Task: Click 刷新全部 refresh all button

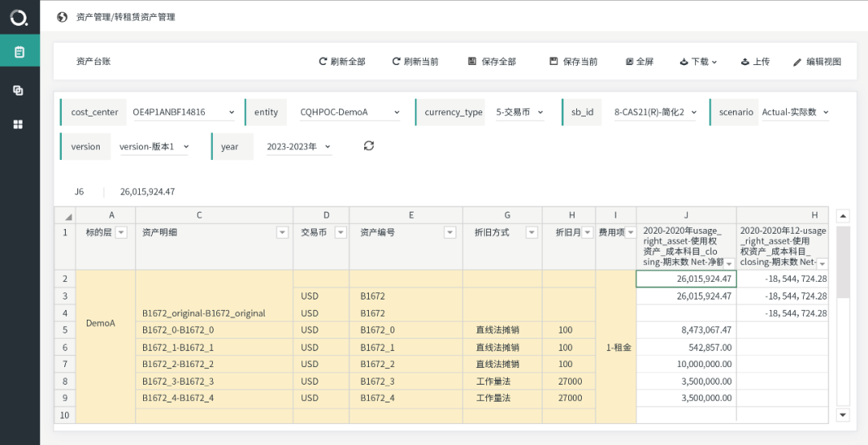Action: point(342,62)
